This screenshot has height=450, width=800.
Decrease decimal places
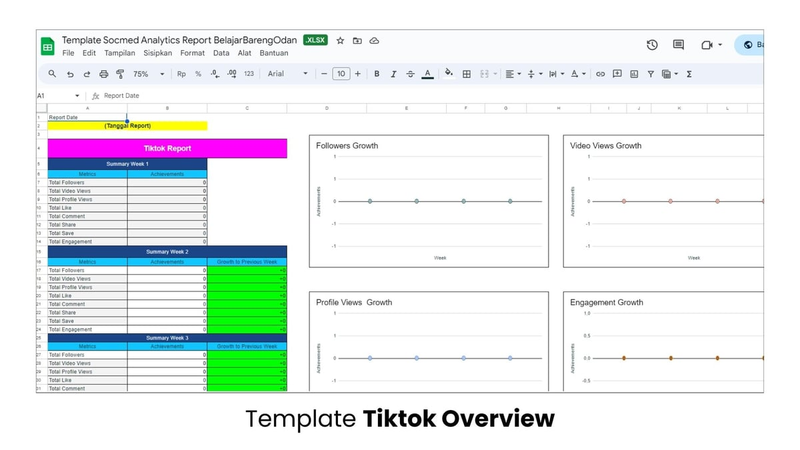215,74
